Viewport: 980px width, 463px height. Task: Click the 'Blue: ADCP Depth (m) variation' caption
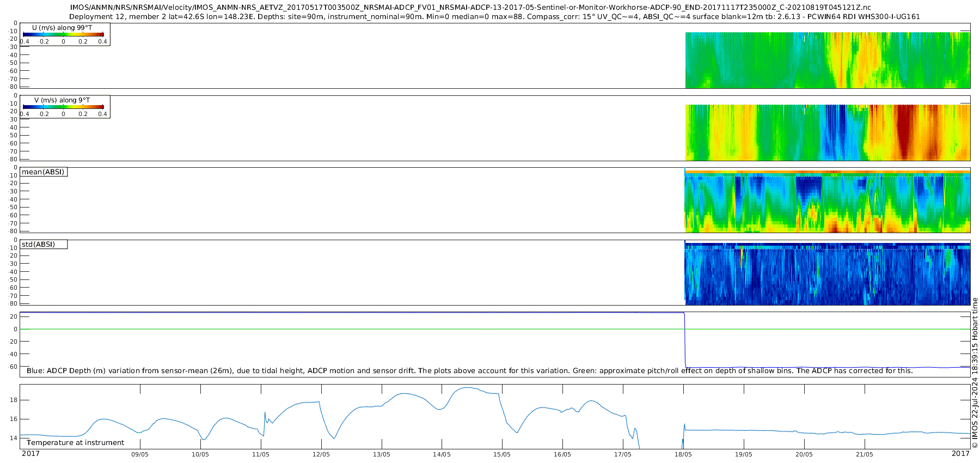(469, 371)
